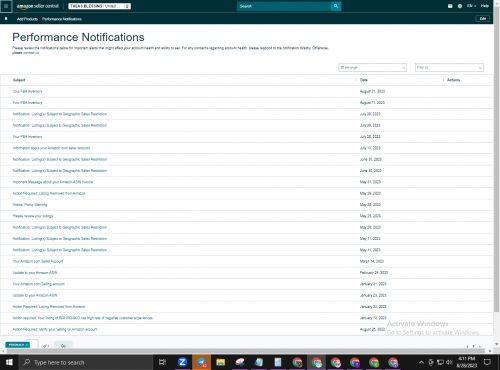Viewport: 500px width, 370px height.
Task: Open the mail messages icon
Action: [450, 6]
